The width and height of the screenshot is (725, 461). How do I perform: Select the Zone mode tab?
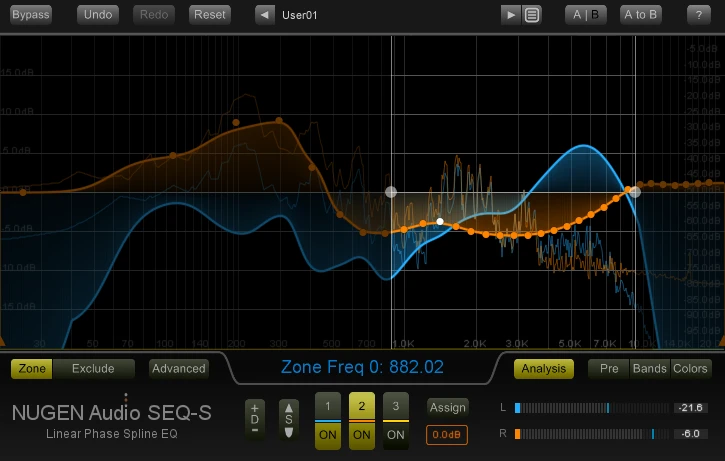click(x=31, y=368)
